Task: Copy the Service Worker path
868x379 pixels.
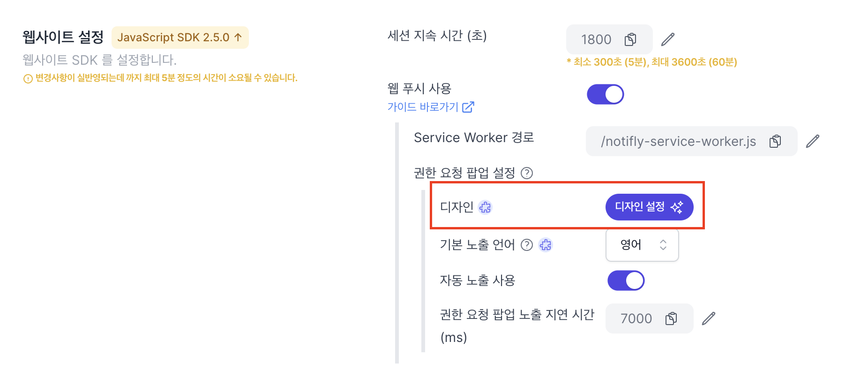Action: tap(775, 141)
